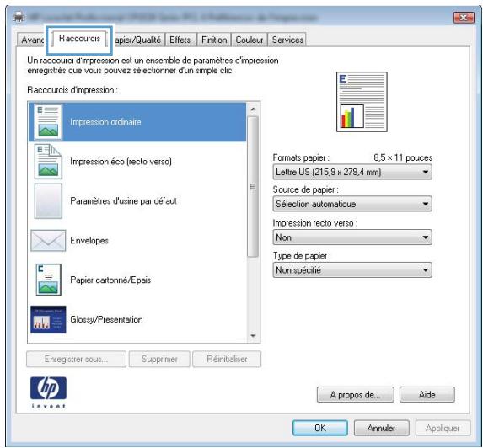Open Impression recto verso dropdown
483x448 pixels.
[x=352, y=237]
